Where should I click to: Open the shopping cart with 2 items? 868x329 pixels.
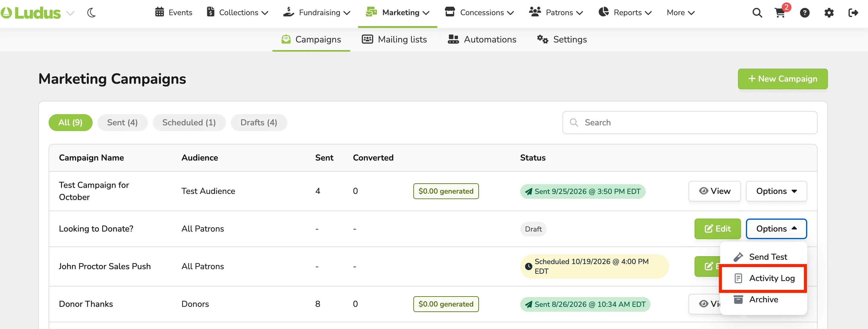point(781,12)
